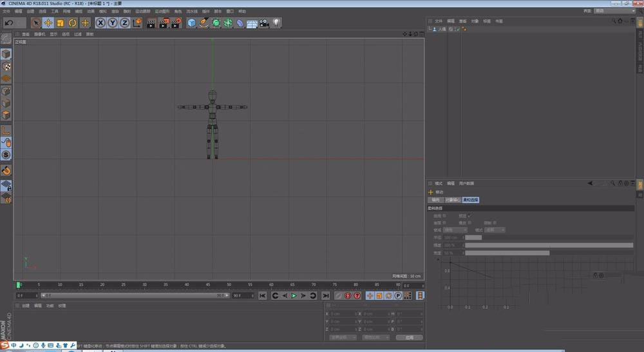This screenshot has width=644, height=352.
Task: Open the recent tool plus icon
Action: coord(85,23)
